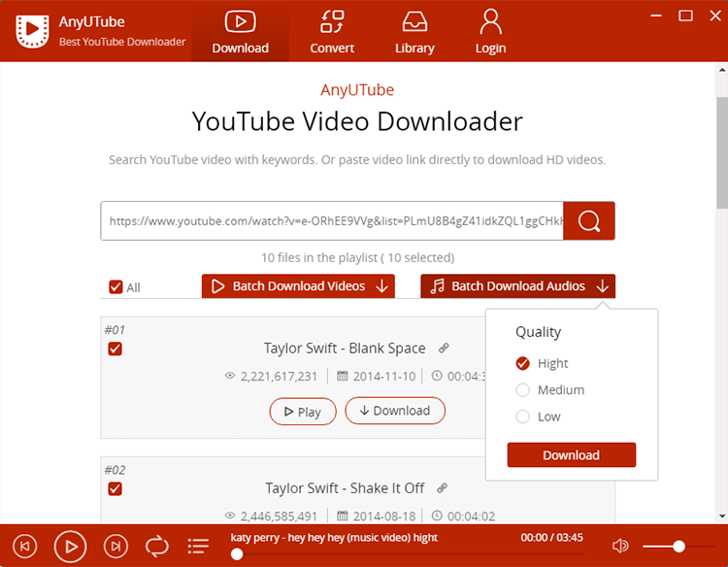Click the 2,221,617,231 view count
This screenshot has height=567, width=728.
pyautogui.click(x=279, y=376)
